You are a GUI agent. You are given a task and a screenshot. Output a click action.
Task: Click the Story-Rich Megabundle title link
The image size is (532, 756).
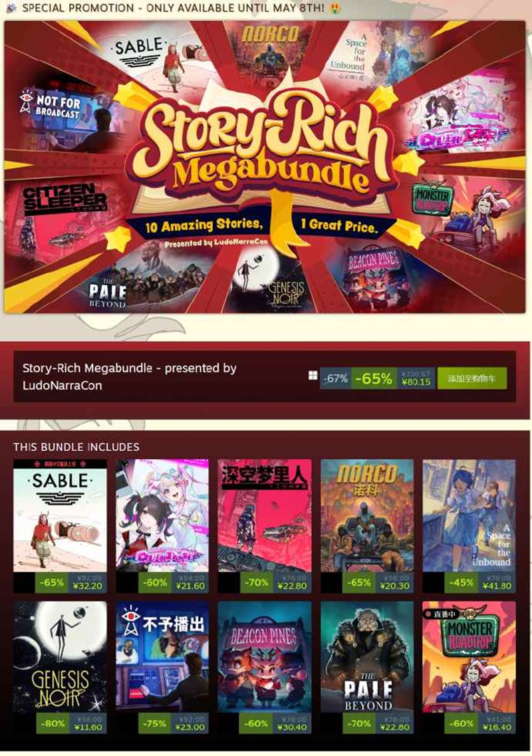(129, 376)
